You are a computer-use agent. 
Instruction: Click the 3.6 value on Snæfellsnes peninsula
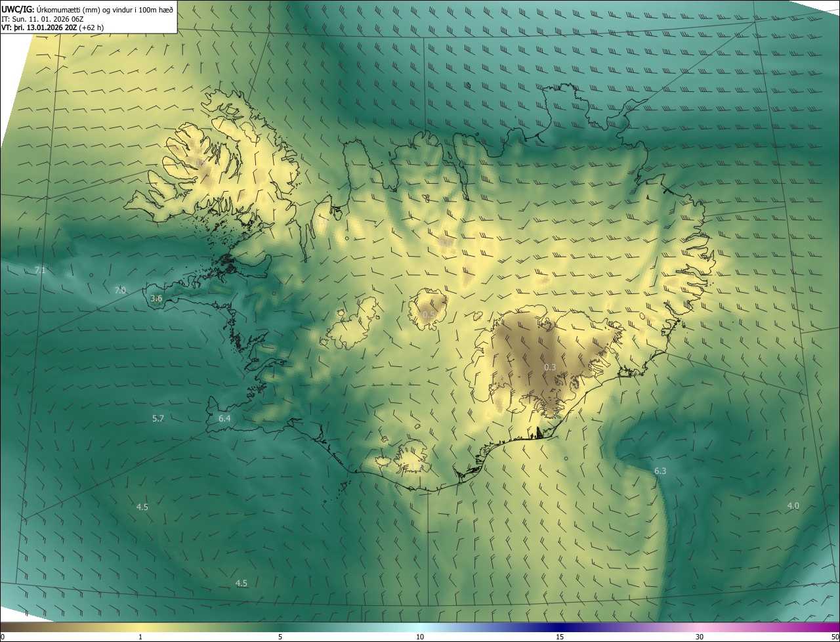(x=156, y=299)
